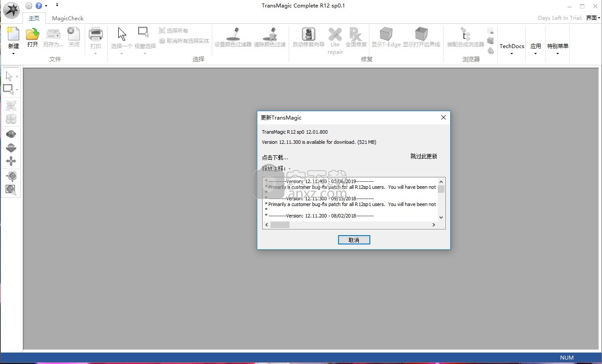The width and height of the screenshot is (602, 364).
Task: Expand the left toolbar pointer tool arrow
Action: click(x=17, y=77)
